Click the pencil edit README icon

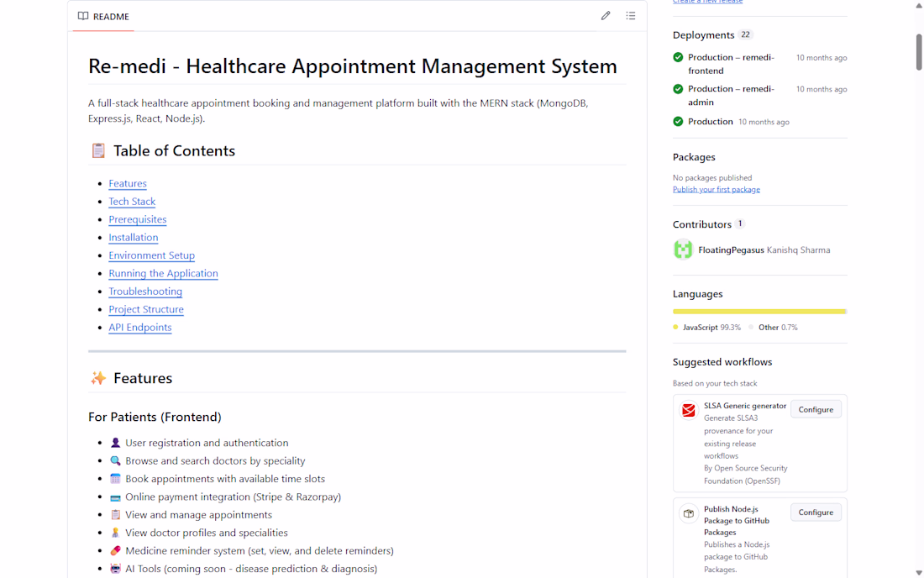[x=606, y=16]
